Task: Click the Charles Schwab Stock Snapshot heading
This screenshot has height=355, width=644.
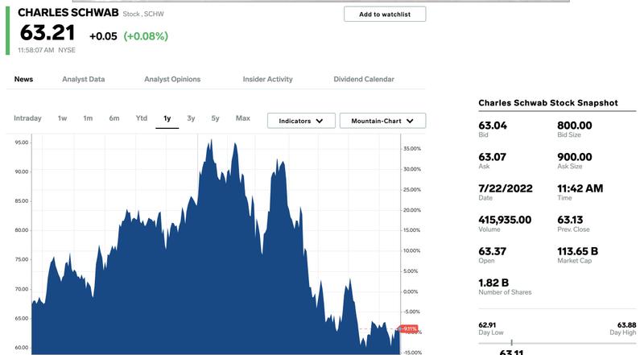Action: tap(548, 103)
